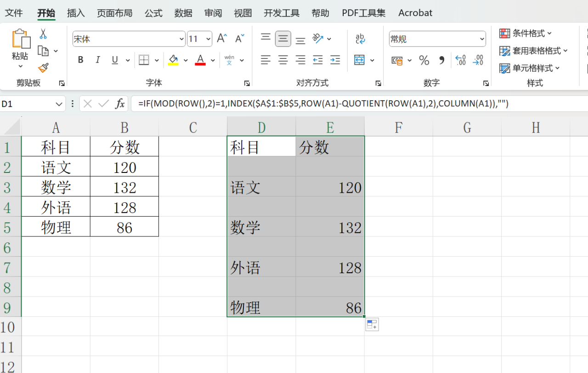
Task: Open the 字体 group dialog launcher
Action: (x=247, y=83)
